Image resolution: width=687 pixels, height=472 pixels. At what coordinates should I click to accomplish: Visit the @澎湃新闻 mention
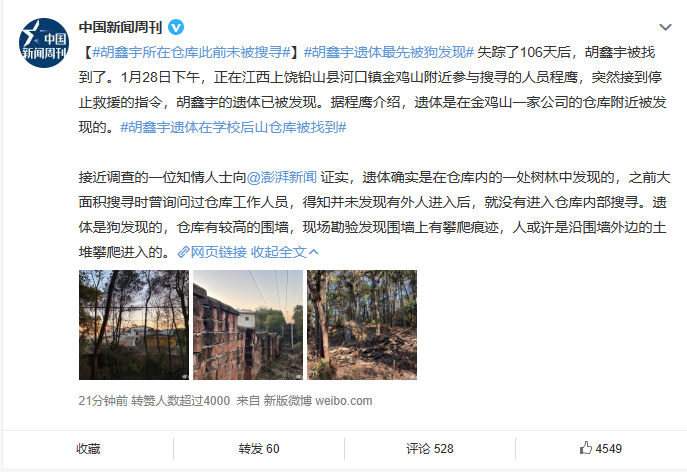point(282,177)
